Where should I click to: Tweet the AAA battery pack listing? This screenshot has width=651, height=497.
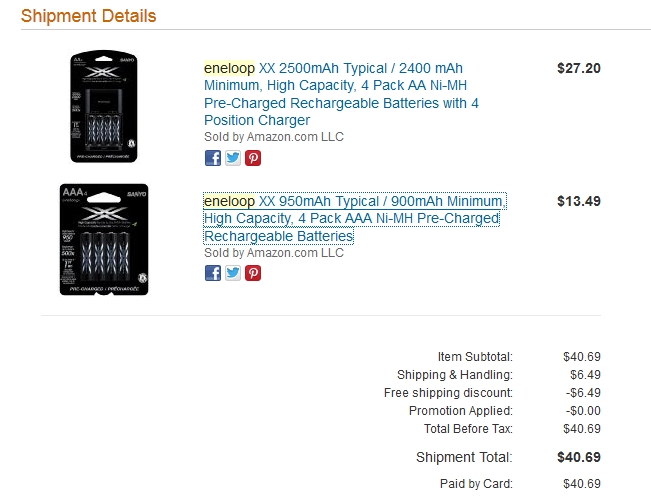pyautogui.click(x=232, y=273)
